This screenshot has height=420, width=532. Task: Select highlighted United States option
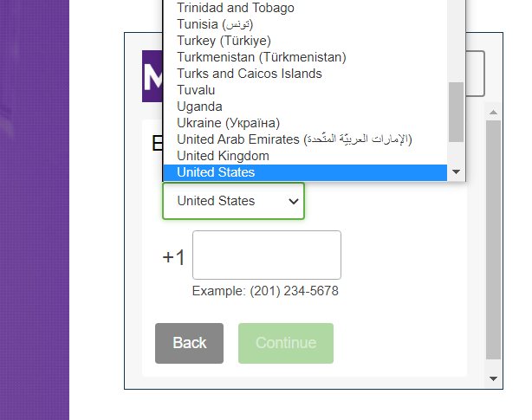[216, 172]
